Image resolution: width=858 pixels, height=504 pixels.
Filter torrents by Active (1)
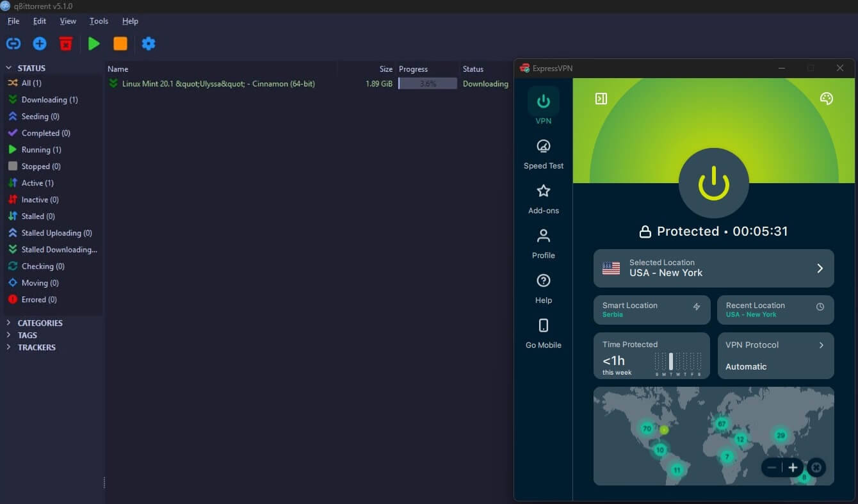51,183
